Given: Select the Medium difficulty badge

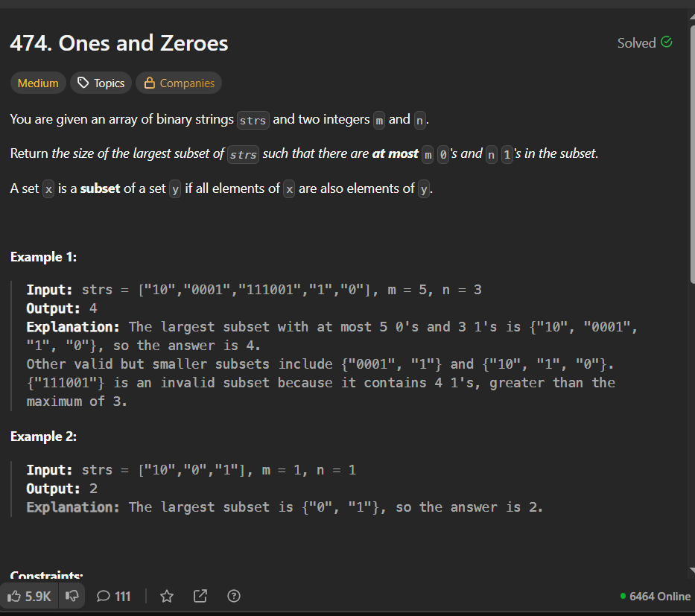Looking at the screenshot, I should 38,83.
